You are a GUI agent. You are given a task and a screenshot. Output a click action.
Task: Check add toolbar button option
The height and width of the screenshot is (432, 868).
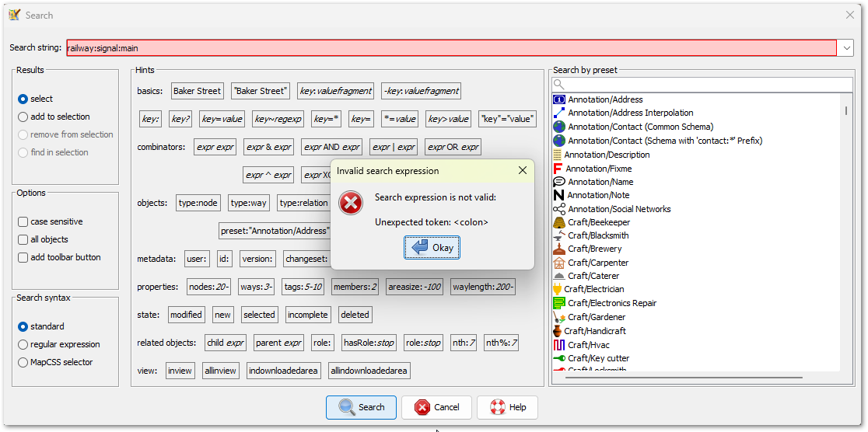tap(23, 257)
